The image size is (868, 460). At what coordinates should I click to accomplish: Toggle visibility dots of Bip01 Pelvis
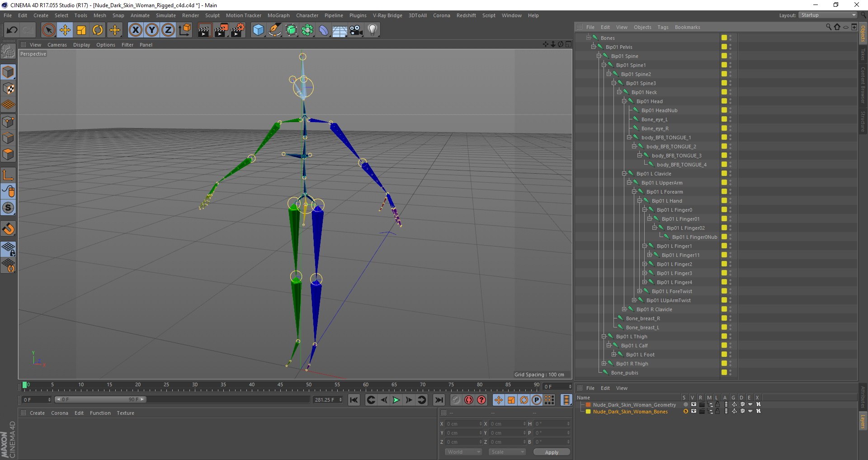(730, 47)
